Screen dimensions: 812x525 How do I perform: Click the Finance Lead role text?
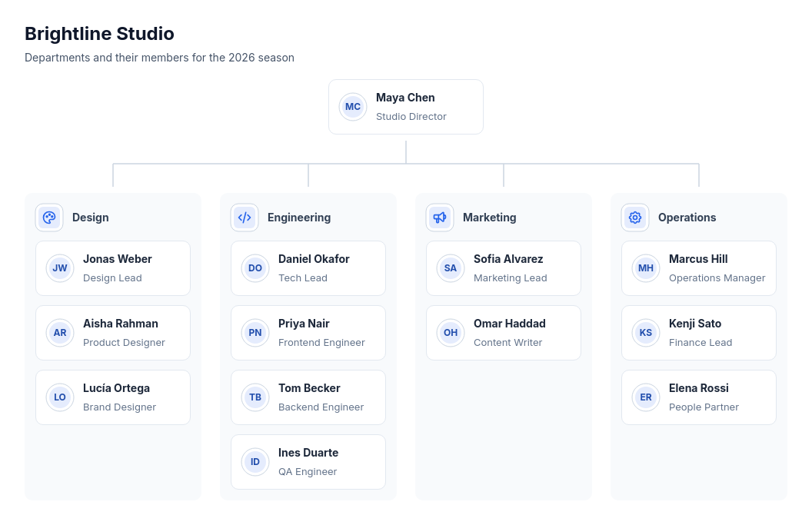pyautogui.click(x=701, y=343)
